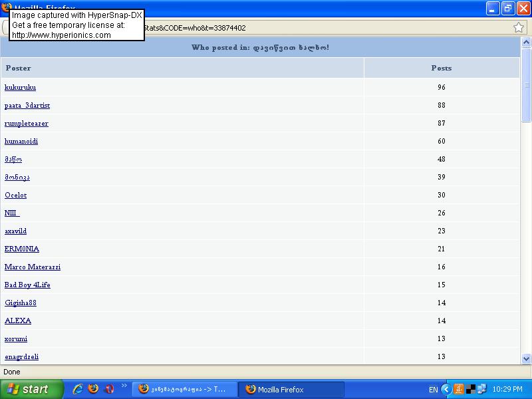The height and width of the screenshot is (399, 532).
Task: Bookmark page with the star icon
Action: (x=519, y=27)
